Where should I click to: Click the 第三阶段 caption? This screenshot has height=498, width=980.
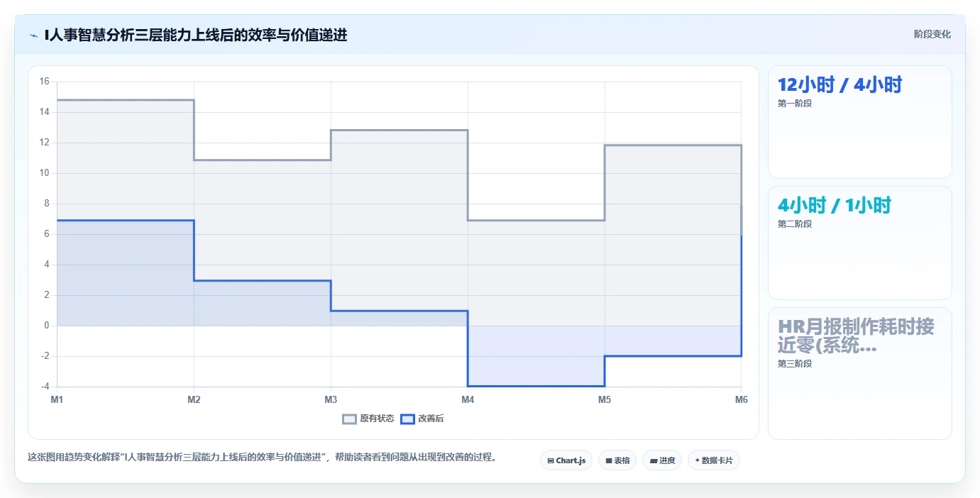click(x=795, y=364)
